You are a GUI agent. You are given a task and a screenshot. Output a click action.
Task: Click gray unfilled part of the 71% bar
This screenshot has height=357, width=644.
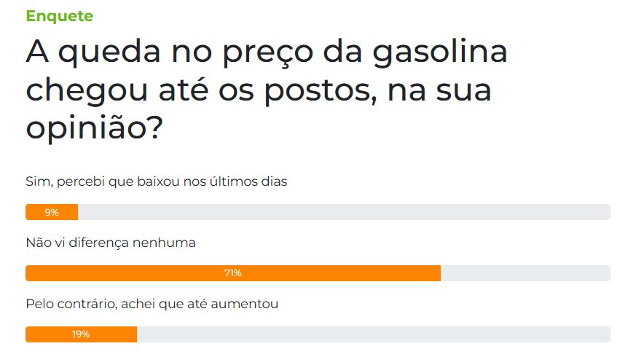point(525,273)
